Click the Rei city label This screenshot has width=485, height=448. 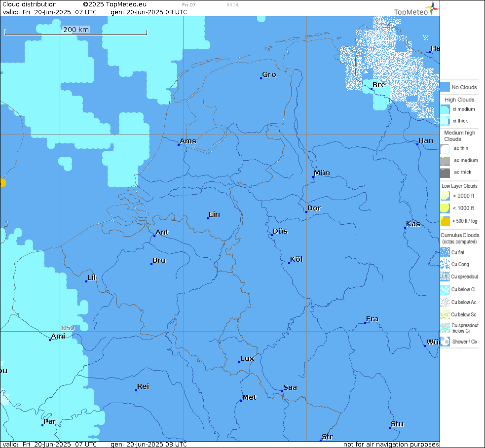pyautogui.click(x=143, y=386)
